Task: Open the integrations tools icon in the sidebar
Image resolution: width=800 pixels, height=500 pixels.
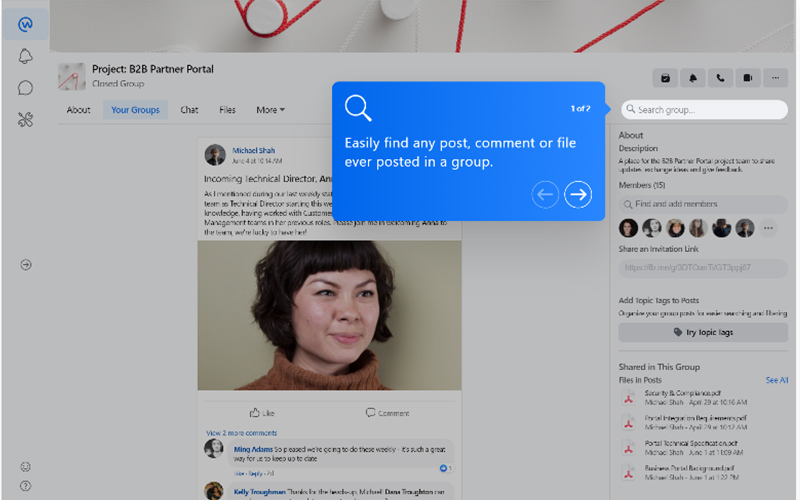Action: click(26, 119)
